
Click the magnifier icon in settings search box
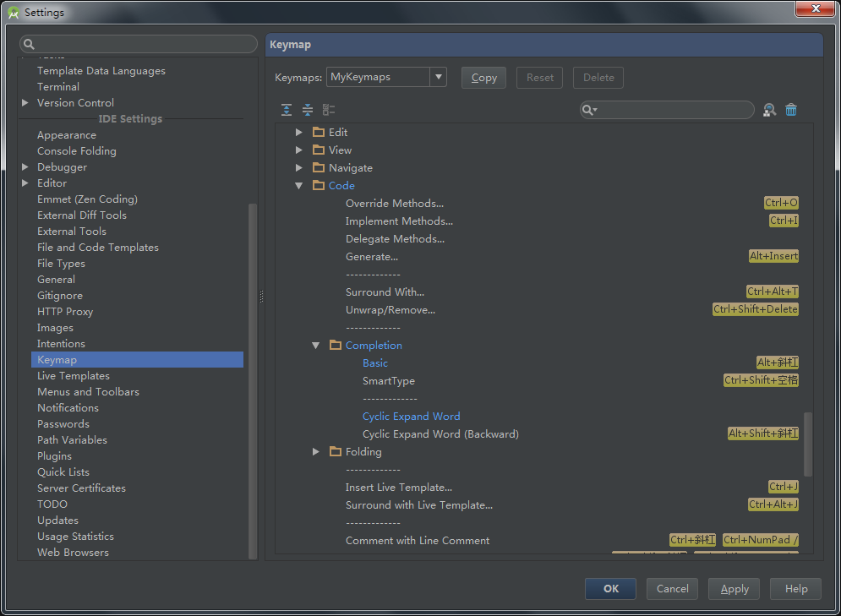coord(30,44)
